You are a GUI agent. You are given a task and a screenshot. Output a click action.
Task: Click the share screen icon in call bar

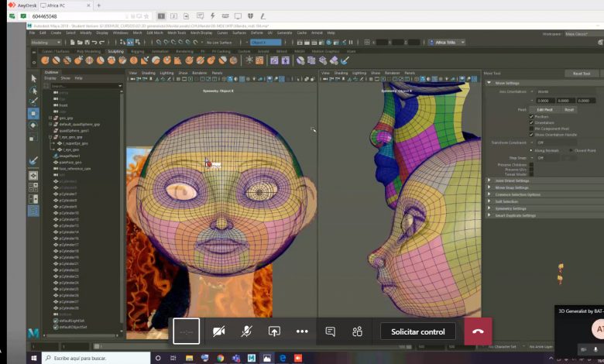coord(274,331)
